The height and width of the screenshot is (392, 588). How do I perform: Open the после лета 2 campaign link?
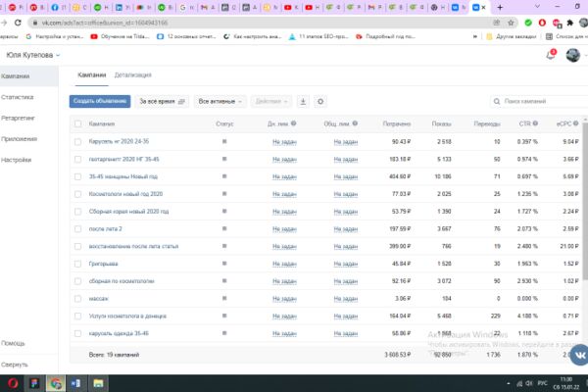[x=106, y=228]
